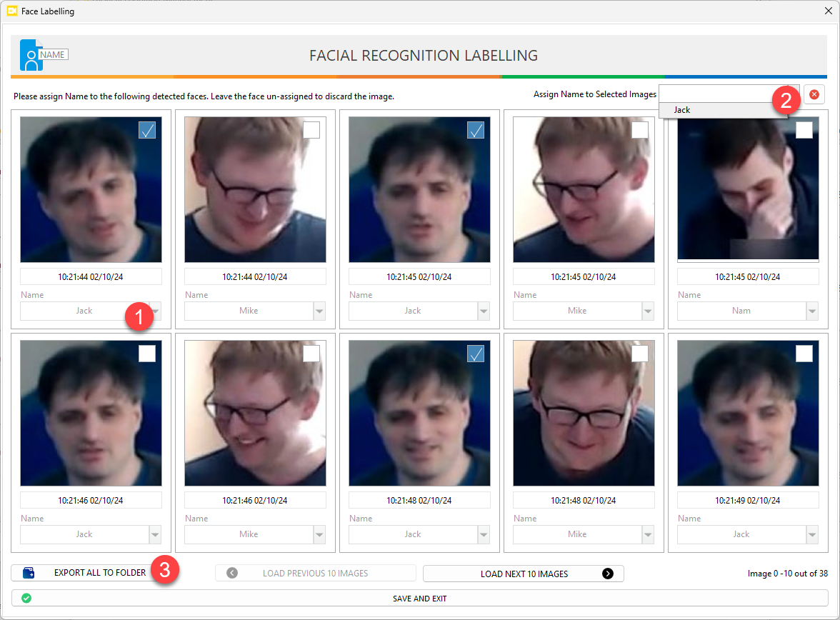Select face thumbnail stamped 10:21:49
The height and width of the screenshot is (620, 840).
pos(748,413)
